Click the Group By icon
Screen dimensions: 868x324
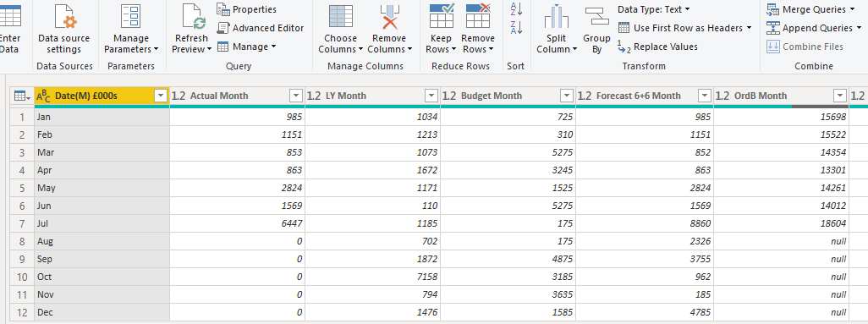tap(596, 16)
